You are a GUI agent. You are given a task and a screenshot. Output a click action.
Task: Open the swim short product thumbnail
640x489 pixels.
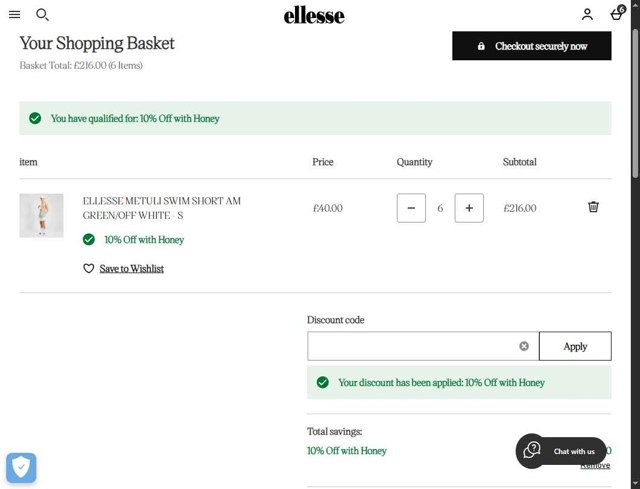coord(41,215)
